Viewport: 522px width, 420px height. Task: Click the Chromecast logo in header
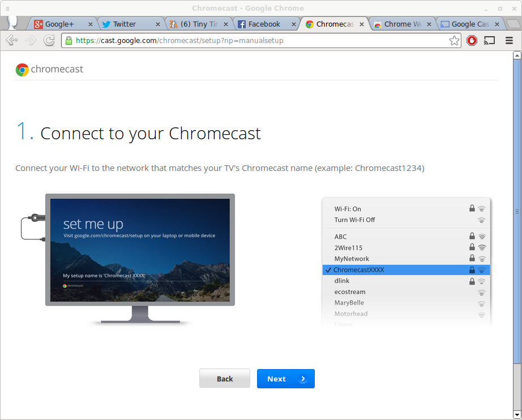pyautogui.click(x=49, y=69)
